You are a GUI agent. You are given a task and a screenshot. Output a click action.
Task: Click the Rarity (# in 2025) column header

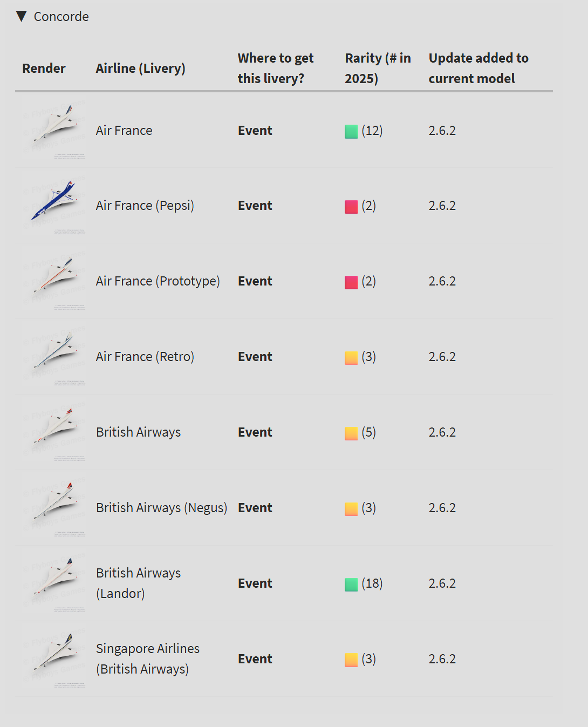[x=378, y=68]
